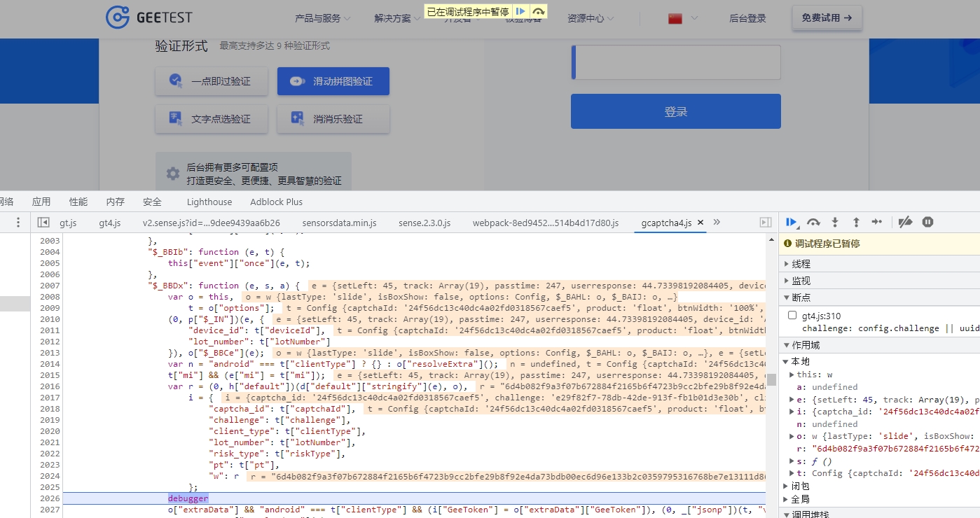
Task: Select the step over next function call icon
Action: click(813, 222)
